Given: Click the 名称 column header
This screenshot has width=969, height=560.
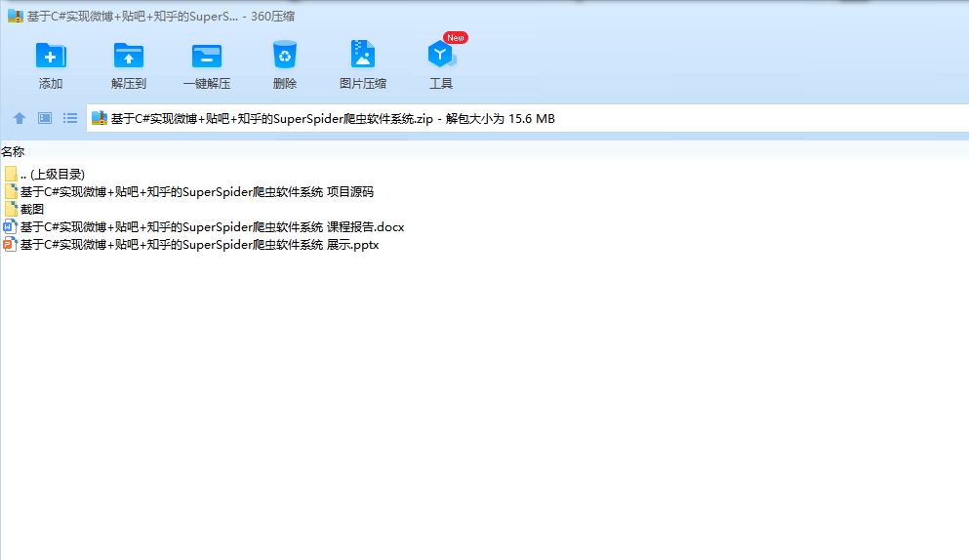Looking at the screenshot, I should 13,151.
